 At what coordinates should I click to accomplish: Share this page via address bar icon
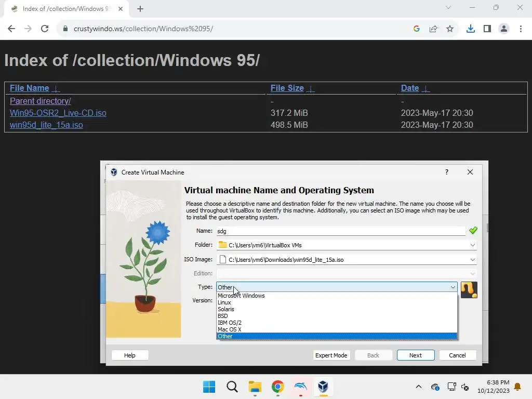tap(433, 29)
